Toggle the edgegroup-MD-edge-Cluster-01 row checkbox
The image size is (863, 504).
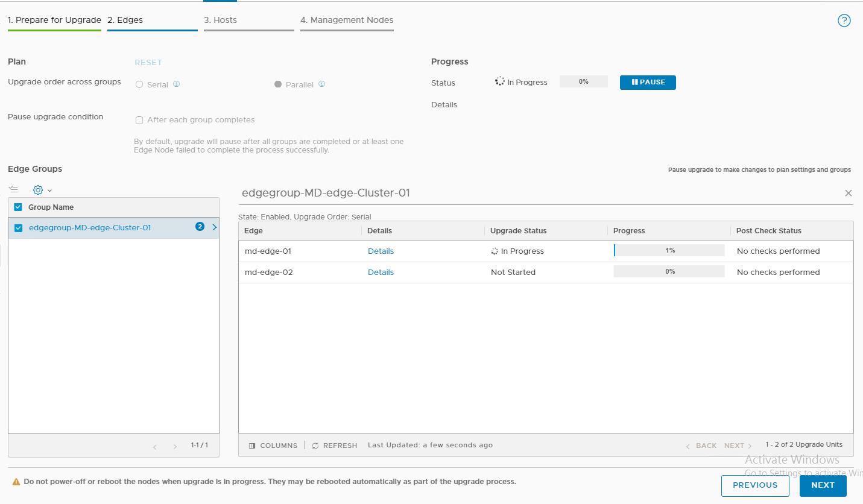(x=18, y=228)
